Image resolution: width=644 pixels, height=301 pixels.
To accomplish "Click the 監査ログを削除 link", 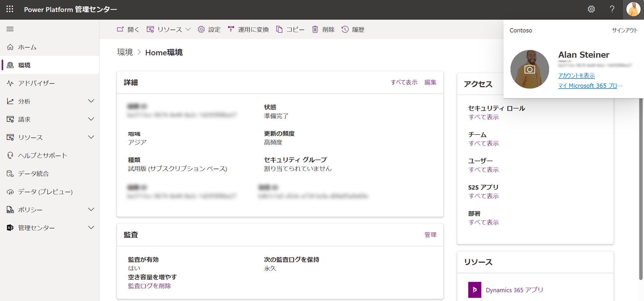I will tap(149, 286).
